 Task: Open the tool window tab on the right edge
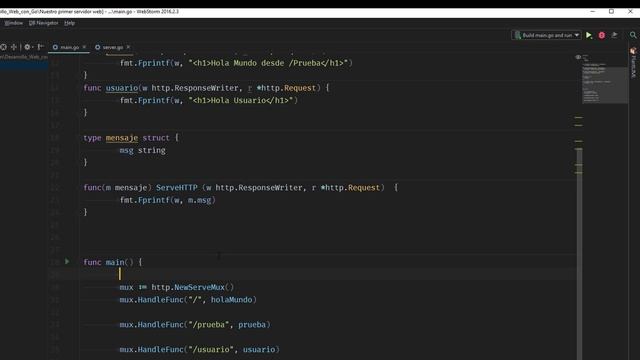(633, 62)
